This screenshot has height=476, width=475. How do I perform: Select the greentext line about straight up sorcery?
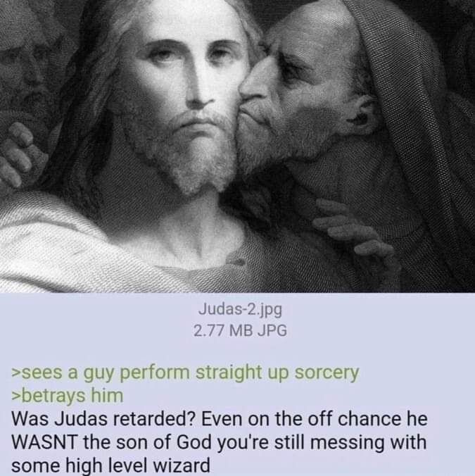185,373
